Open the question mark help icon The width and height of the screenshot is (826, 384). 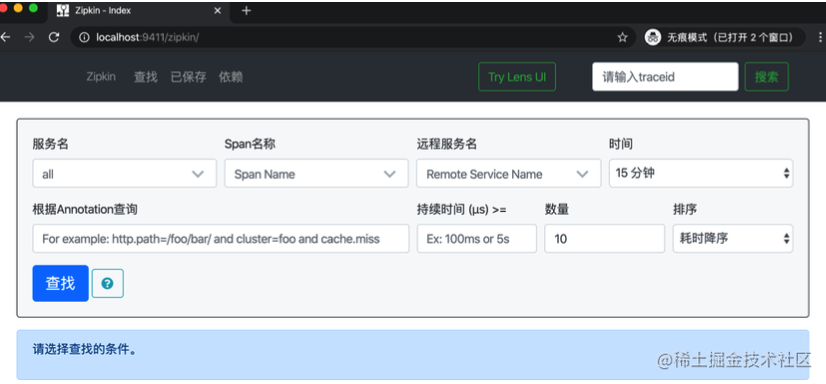[107, 283]
